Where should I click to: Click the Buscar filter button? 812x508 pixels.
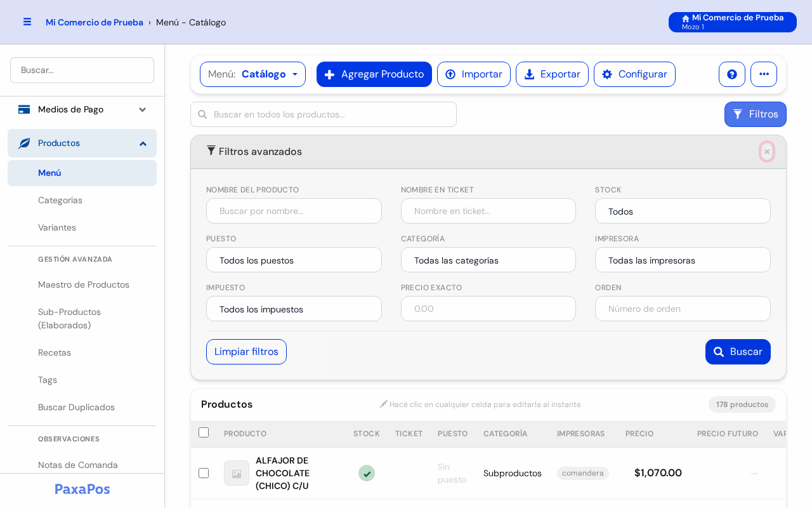(738, 352)
